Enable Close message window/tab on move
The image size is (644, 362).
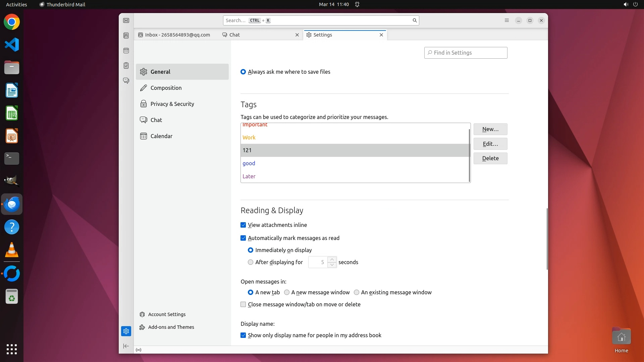[243, 304]
